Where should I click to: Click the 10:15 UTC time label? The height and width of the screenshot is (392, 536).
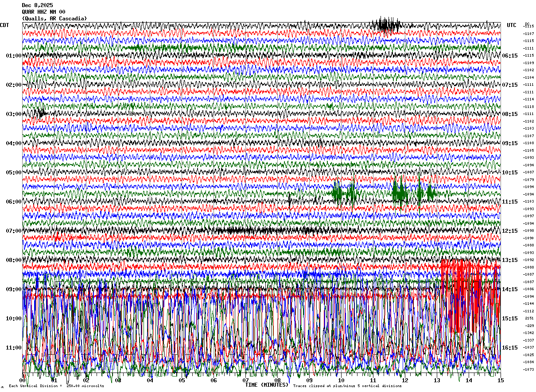pos(510,173)
